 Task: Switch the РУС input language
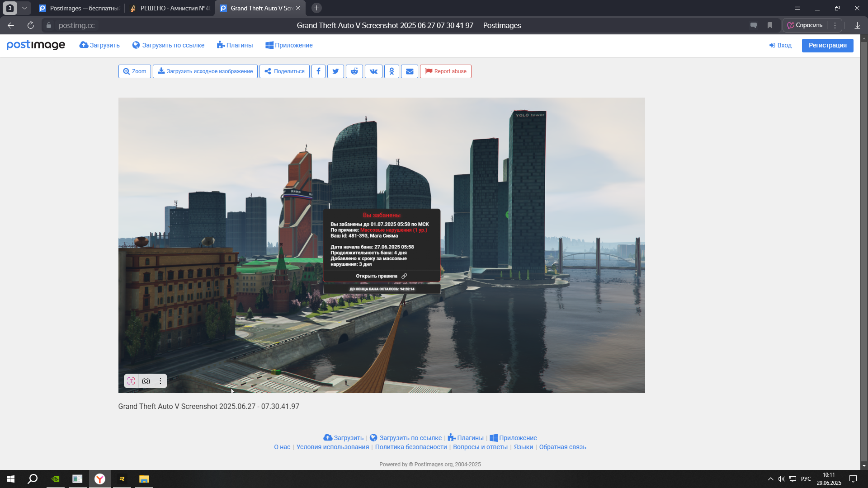(x=806, y=479)
